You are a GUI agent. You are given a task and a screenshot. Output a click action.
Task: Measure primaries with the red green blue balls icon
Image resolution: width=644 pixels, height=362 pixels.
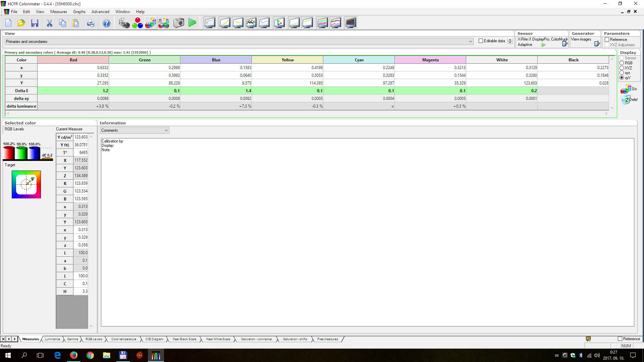pyautogui.click(x=138, y=23)
